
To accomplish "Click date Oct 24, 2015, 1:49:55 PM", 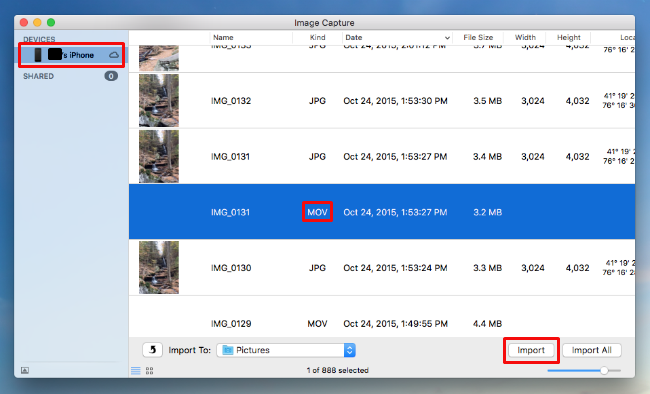I will pos(395,323).
